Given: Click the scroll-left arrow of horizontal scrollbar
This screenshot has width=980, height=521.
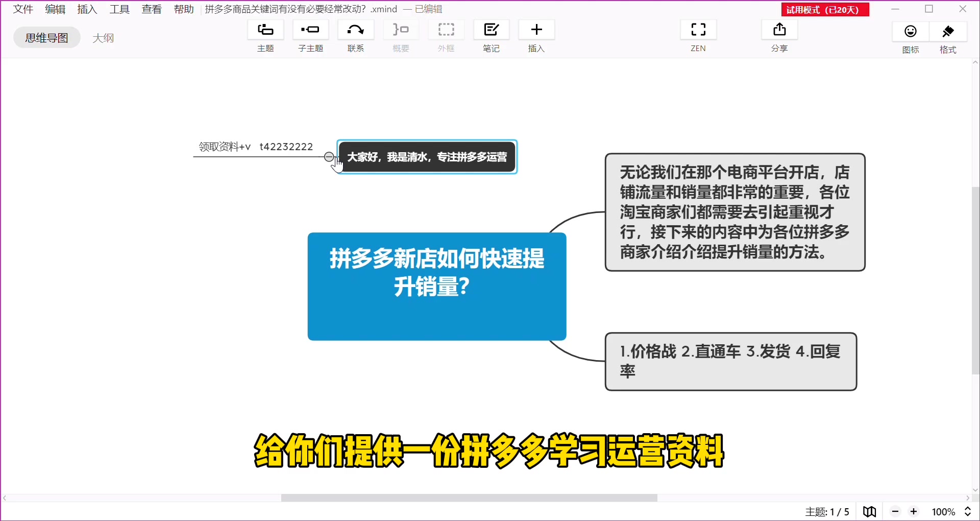Looking at the screenshot, I should pyautogui.click(x=5, y=498).
